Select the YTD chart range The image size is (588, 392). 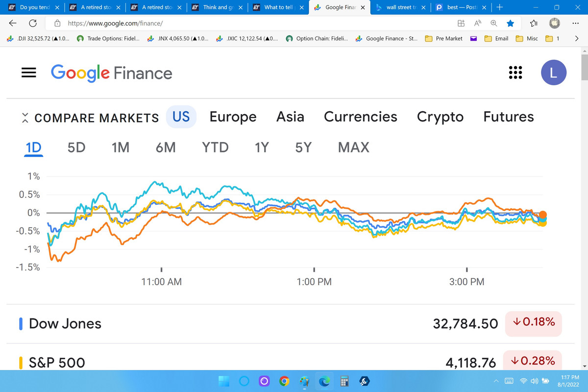click(215, 147)
